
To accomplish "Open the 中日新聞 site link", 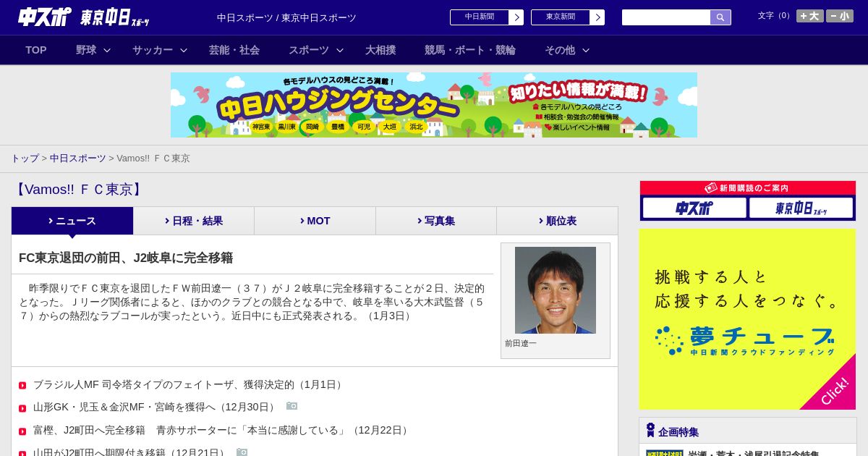I will tap(480, 17).
